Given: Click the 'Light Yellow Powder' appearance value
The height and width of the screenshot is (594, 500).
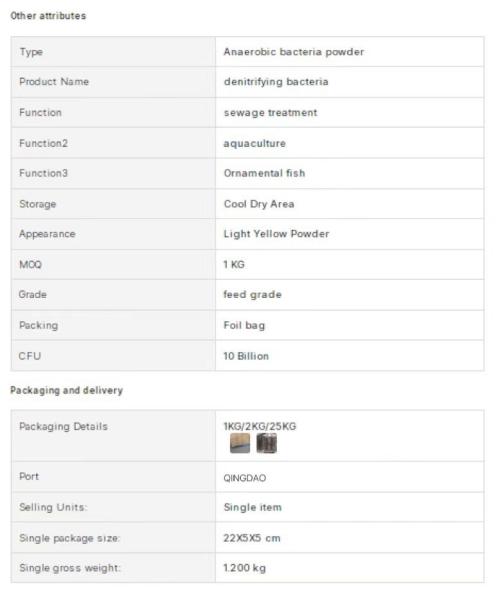Looking at the screenshot, I should (276, 234).
